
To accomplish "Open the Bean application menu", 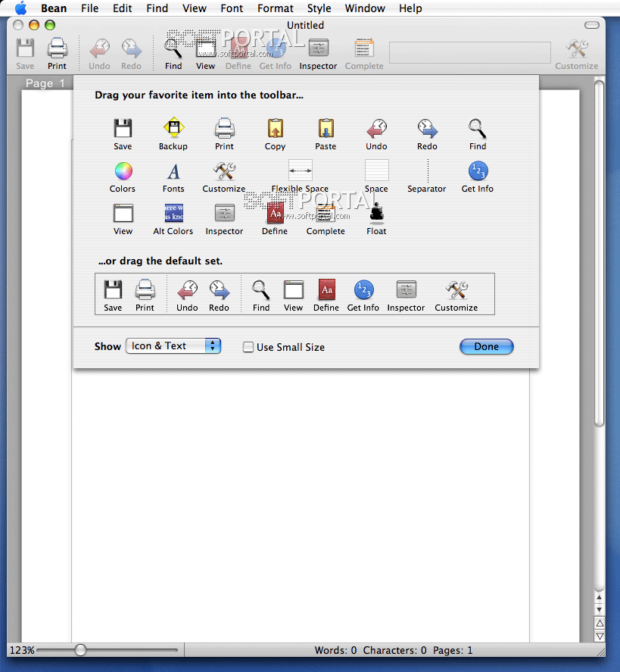I will click(x=54, y=8).
